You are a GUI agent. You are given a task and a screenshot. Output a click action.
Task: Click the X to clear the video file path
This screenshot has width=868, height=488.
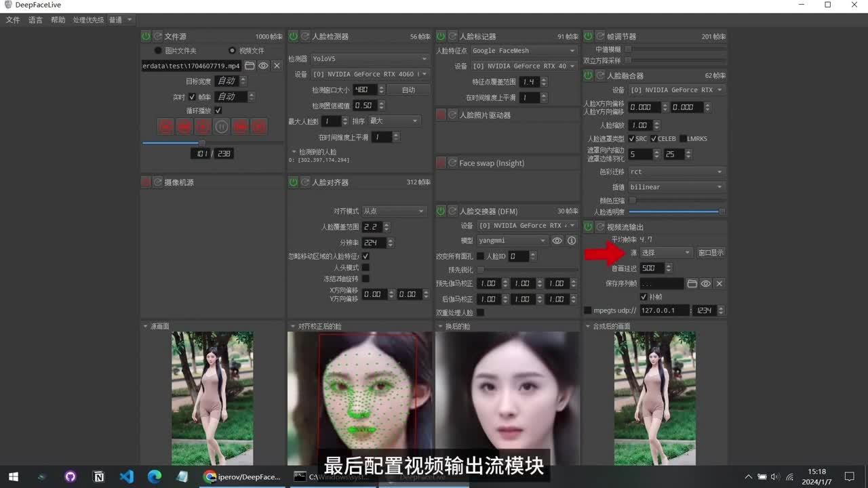[x=277, y=66]
